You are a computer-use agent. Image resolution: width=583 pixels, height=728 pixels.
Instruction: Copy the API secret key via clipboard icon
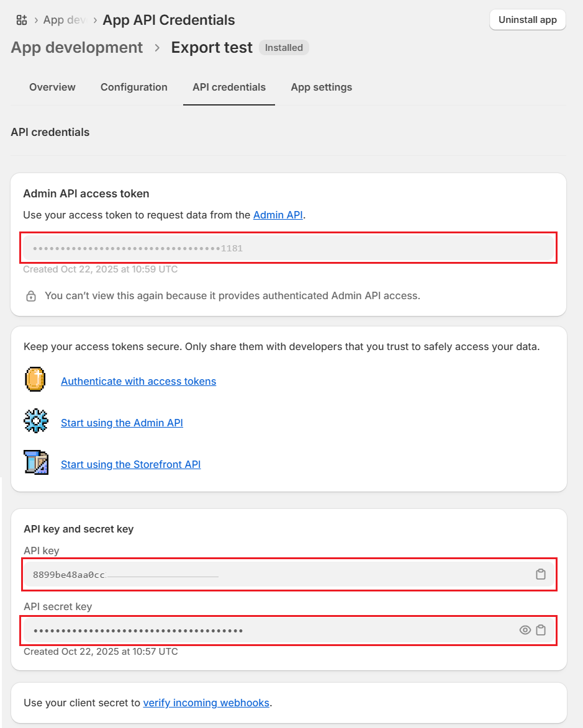(541, 631)
